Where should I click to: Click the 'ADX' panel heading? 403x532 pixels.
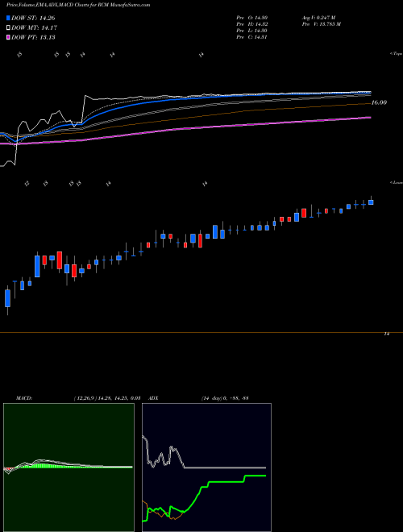tap(153, 398)
